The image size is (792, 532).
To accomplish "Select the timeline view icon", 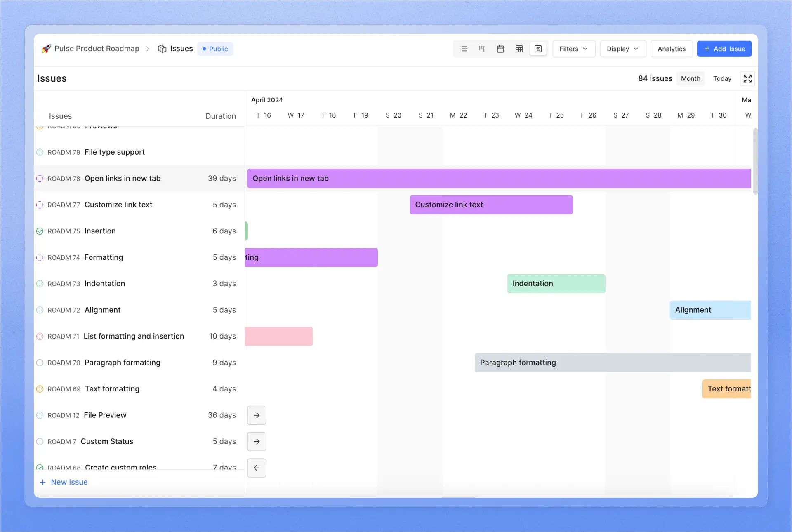I will point(537,49).
